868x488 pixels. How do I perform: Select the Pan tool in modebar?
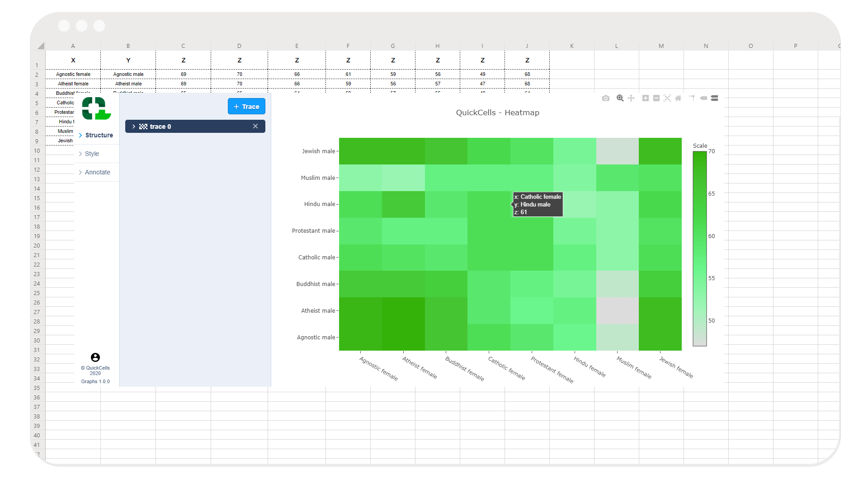[631, 98]
